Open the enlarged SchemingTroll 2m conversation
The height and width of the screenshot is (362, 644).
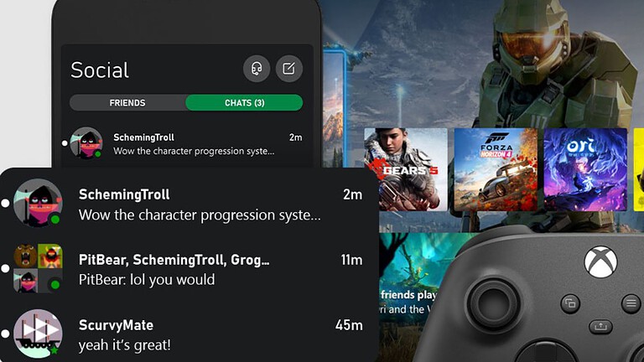(x=189, y=204)
